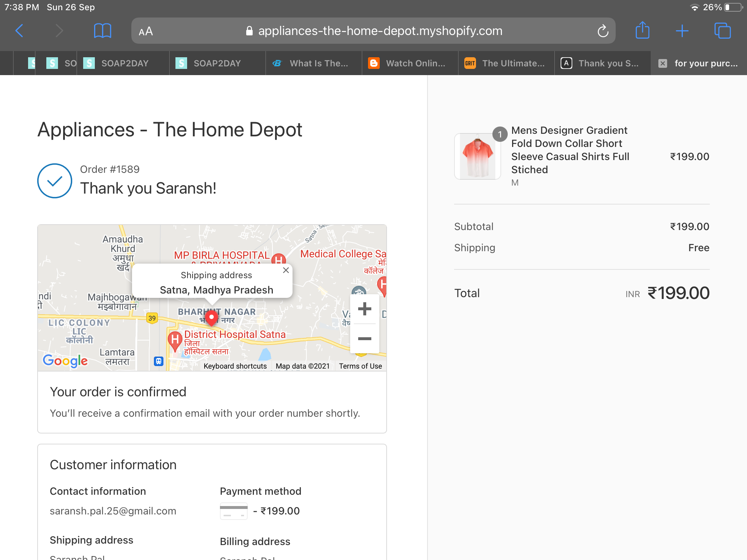The width and height of the screenshot is (747, 560).
Task: Switch to the 'What Is The...' tab
Action: pos(314,63)
